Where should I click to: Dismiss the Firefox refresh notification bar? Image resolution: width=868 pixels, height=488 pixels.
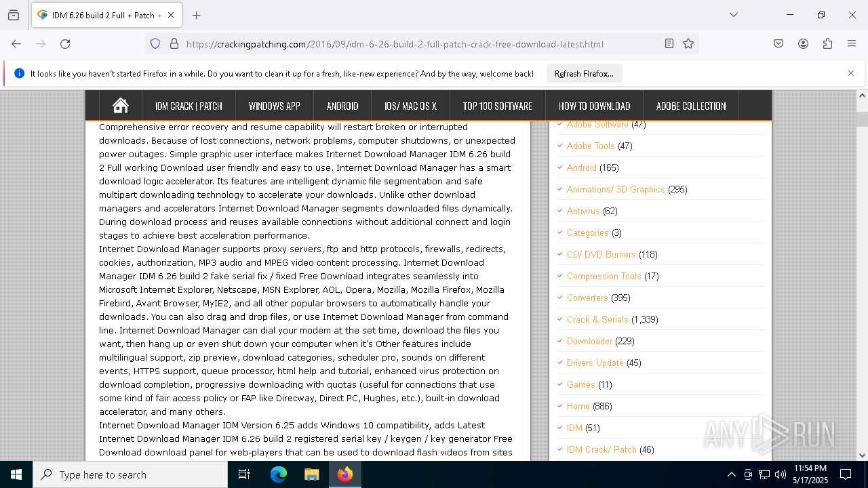851,73
